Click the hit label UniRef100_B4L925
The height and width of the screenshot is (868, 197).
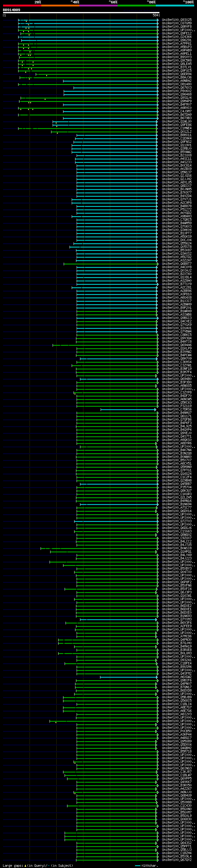click(177, 426)
